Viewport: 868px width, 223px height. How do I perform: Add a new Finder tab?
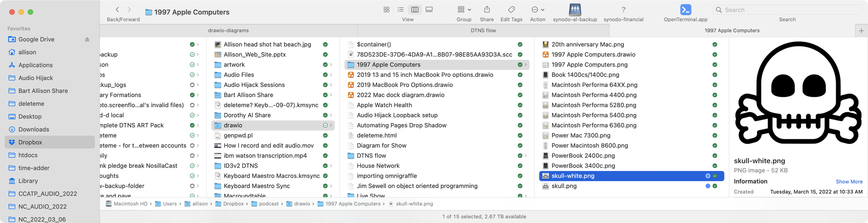(861, 31)
